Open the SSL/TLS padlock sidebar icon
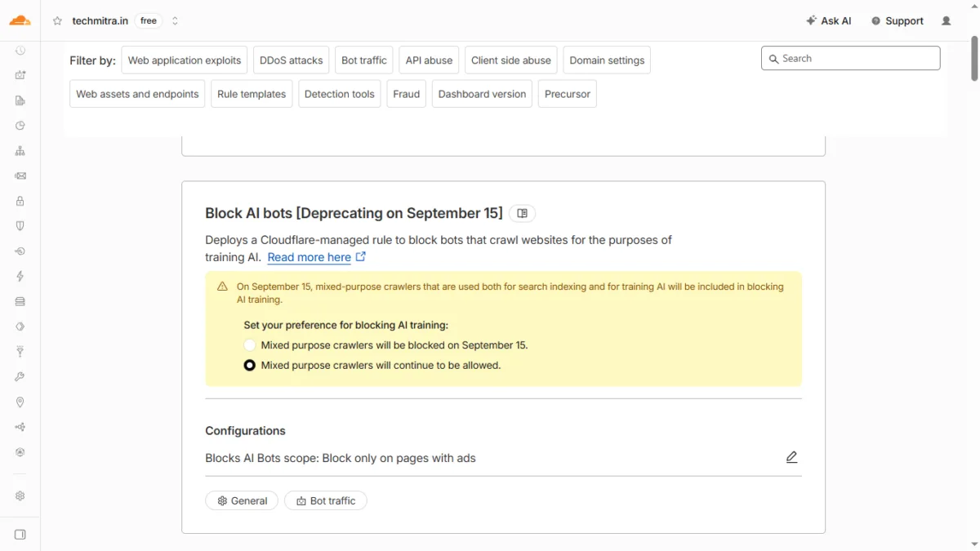Screen dimensions: 980x551 [20, 201]
